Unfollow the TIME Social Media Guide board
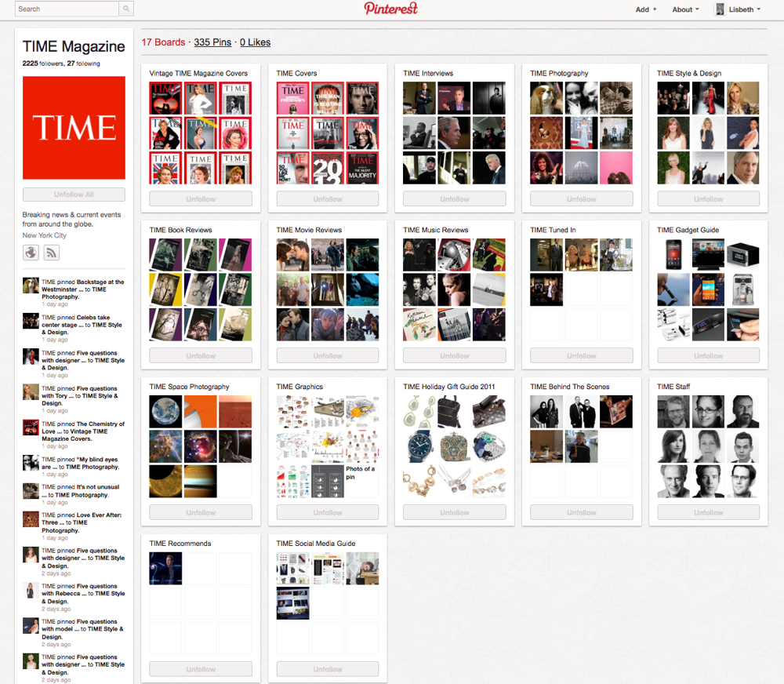784x684 pixels. coord(328,669)
